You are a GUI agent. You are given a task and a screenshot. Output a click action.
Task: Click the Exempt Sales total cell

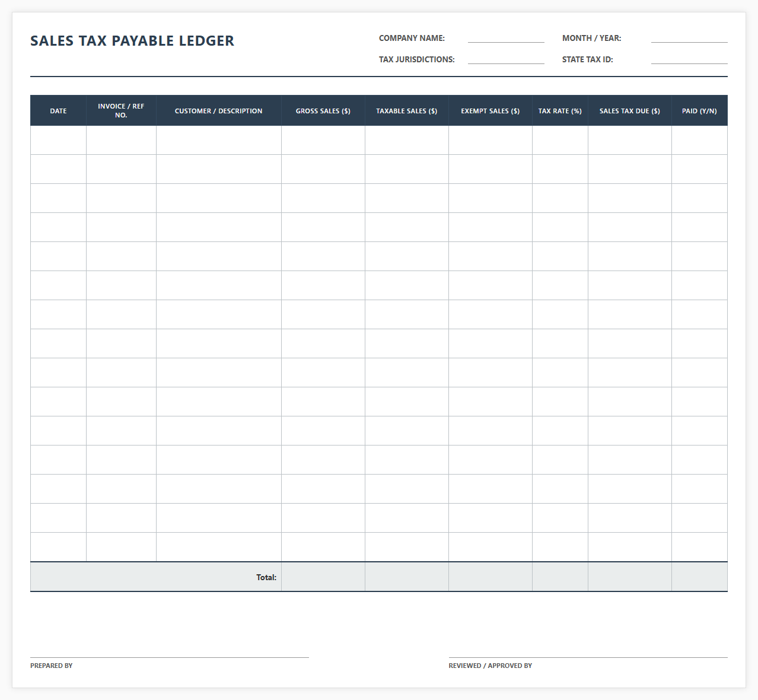tap(491, 577)
